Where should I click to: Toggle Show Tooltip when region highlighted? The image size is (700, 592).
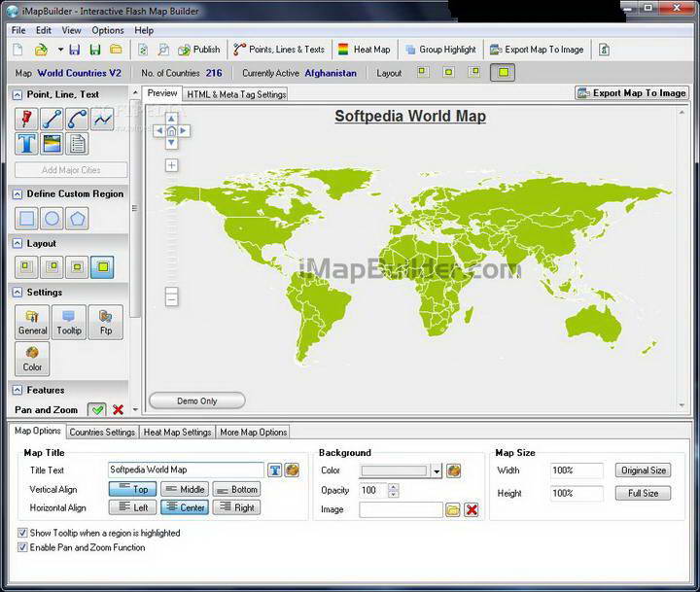22,533
